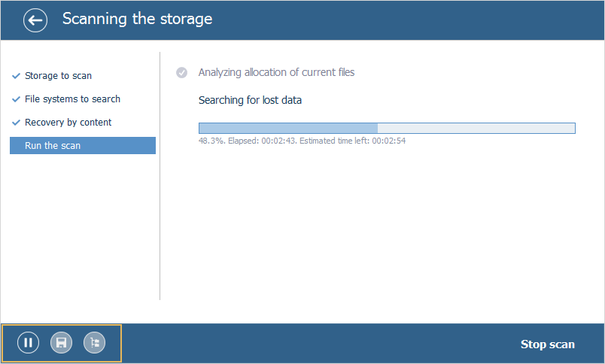Click checkmark beside Storage to scan
This screenshot has height=364, width=605.
click(x=16, y=76)
